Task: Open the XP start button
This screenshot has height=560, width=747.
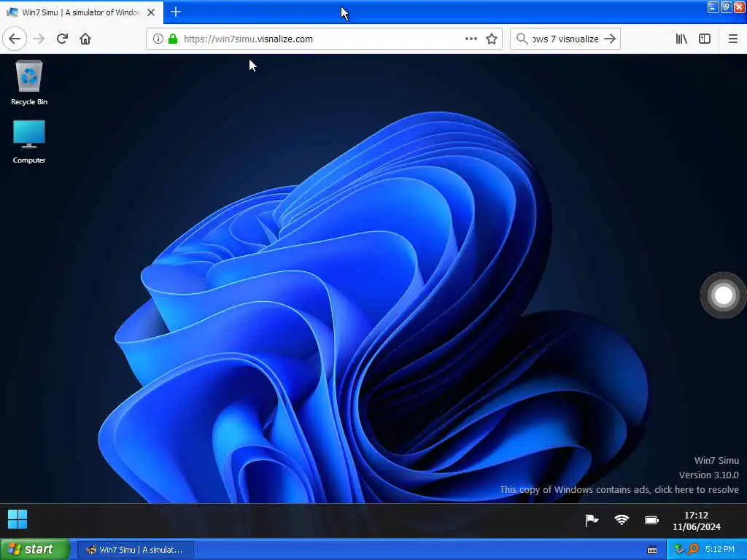Action: click(34, 549)
